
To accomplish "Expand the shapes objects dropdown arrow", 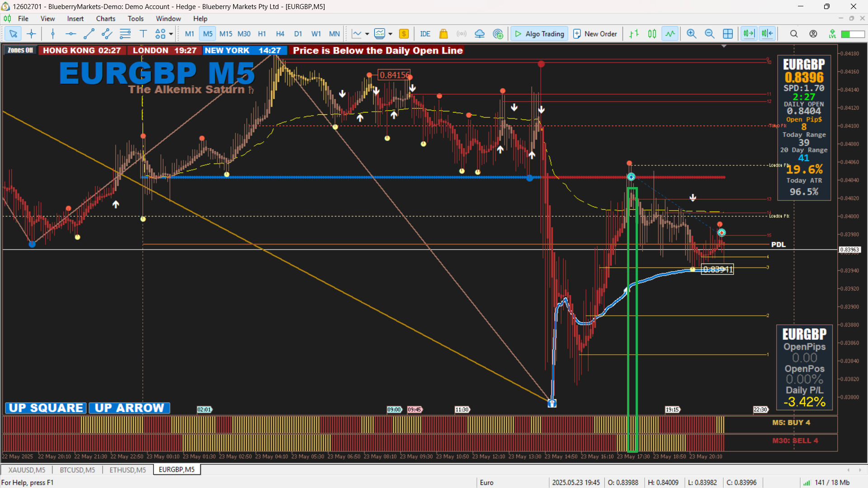I will click(x=171, y=34).
